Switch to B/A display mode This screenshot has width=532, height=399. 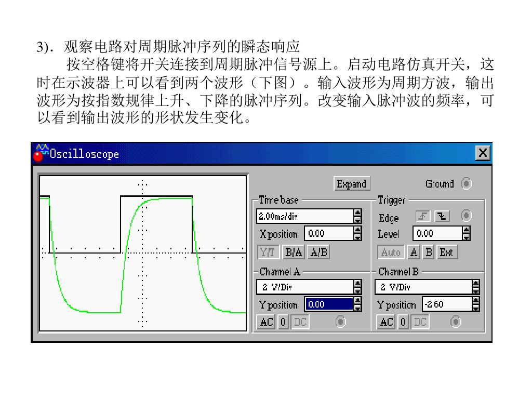[x=293, y=252]
